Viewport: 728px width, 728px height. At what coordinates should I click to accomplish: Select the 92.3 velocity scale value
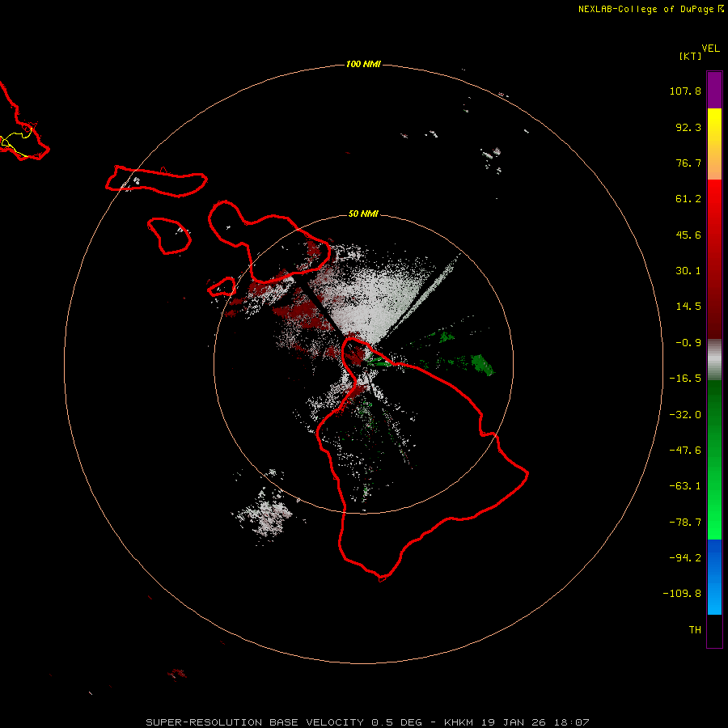[688, 127]
